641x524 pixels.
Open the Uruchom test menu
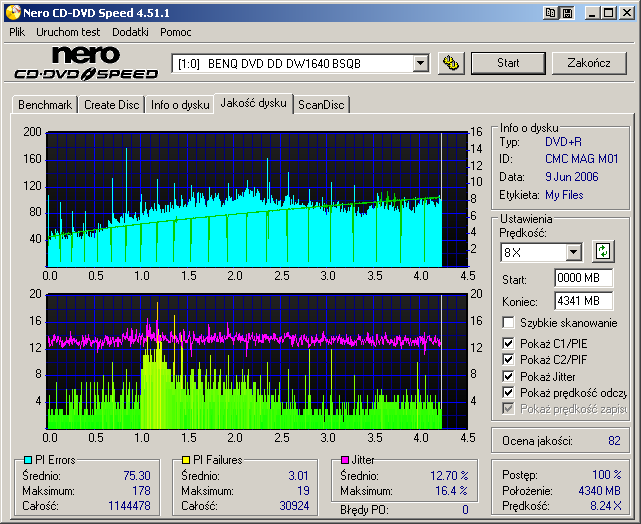pos(68,32)
